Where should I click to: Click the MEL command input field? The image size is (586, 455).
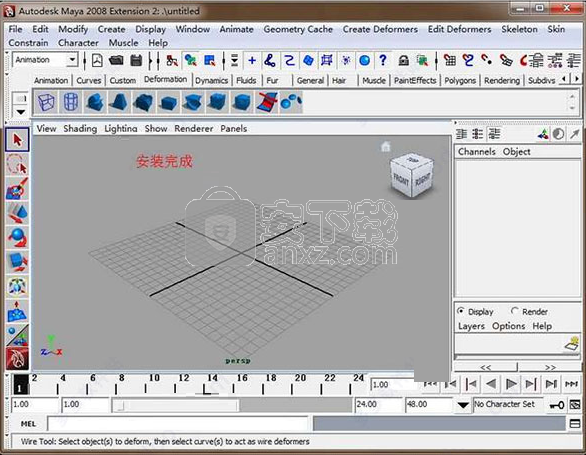point(178,424)
